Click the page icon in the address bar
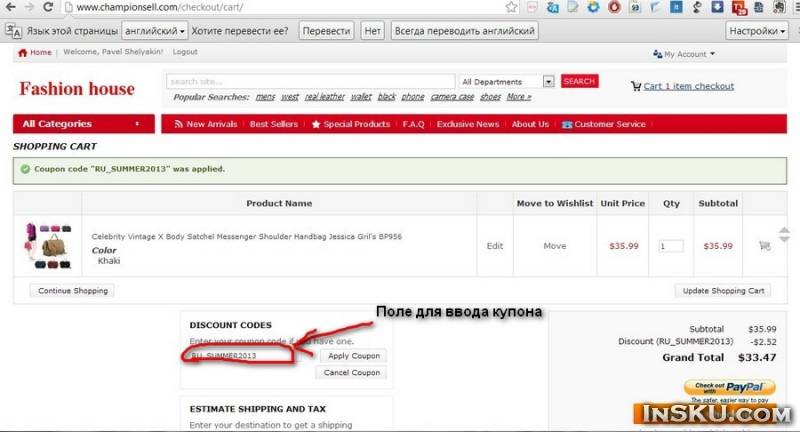 coord(69,7)
